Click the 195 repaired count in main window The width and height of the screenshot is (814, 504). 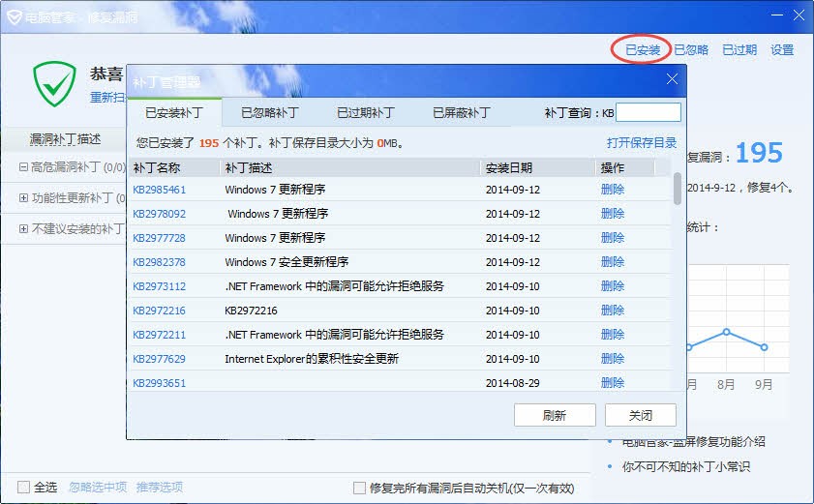(759, 153)
